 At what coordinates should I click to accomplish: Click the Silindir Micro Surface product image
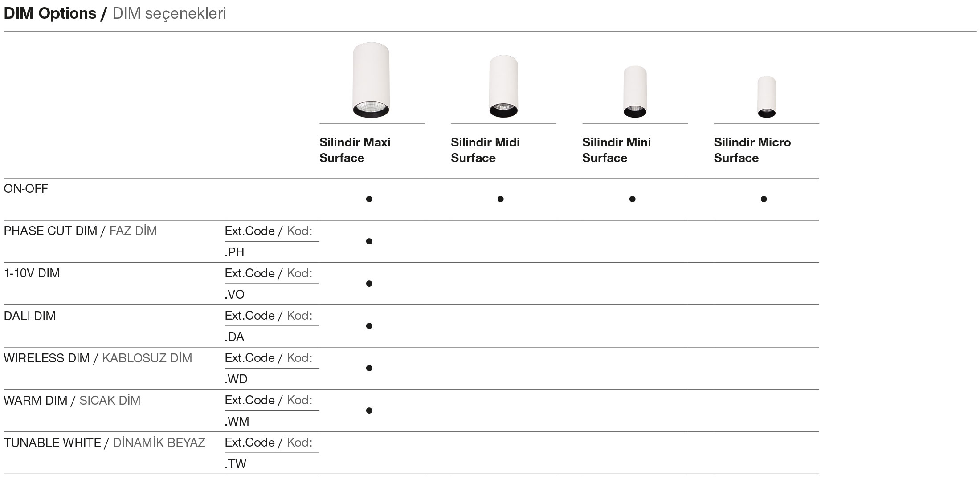[x=766, y=97]
